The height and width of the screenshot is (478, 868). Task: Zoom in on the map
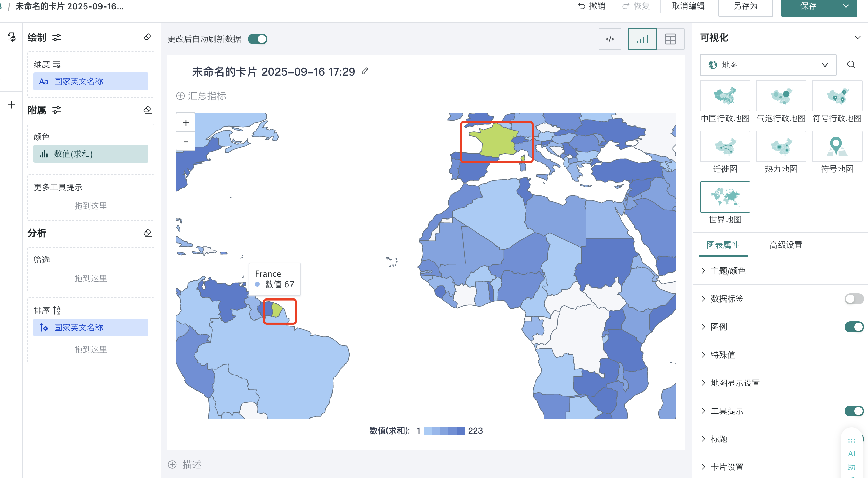186,122
